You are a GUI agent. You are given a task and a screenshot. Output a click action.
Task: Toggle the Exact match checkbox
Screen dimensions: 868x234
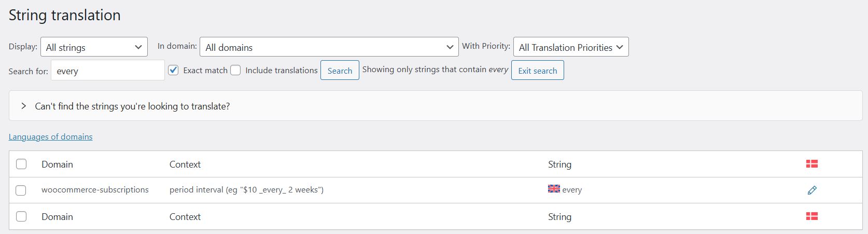(174, 70)
